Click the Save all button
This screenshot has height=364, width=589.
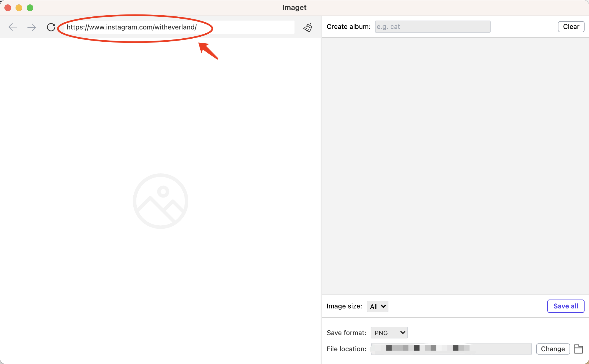coord(566,306)
